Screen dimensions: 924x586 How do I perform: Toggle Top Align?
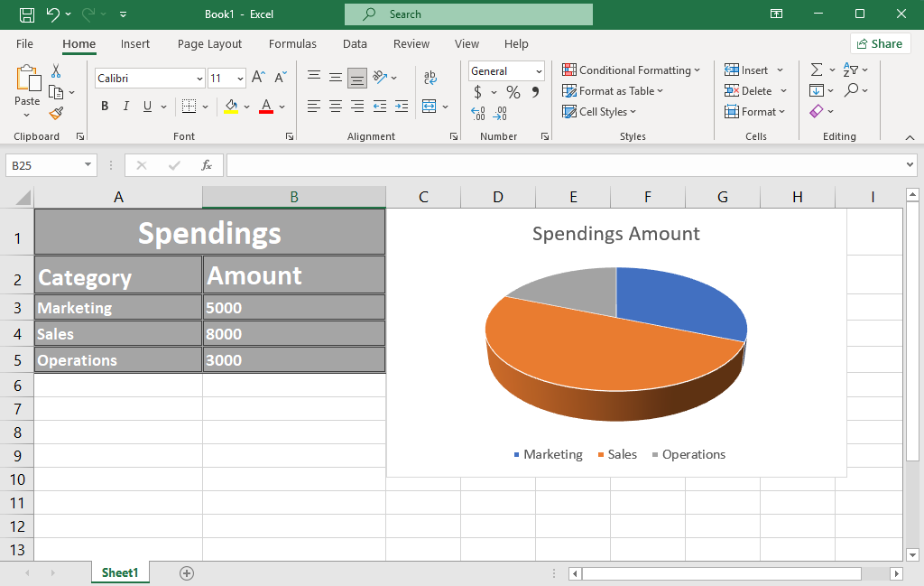coord(314,77)
